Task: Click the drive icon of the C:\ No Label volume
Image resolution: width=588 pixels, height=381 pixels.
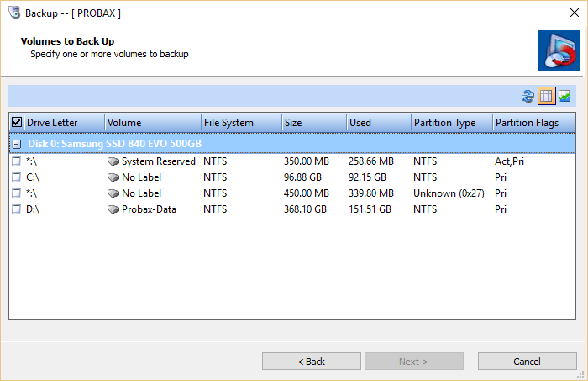Action: coord(113,177)
